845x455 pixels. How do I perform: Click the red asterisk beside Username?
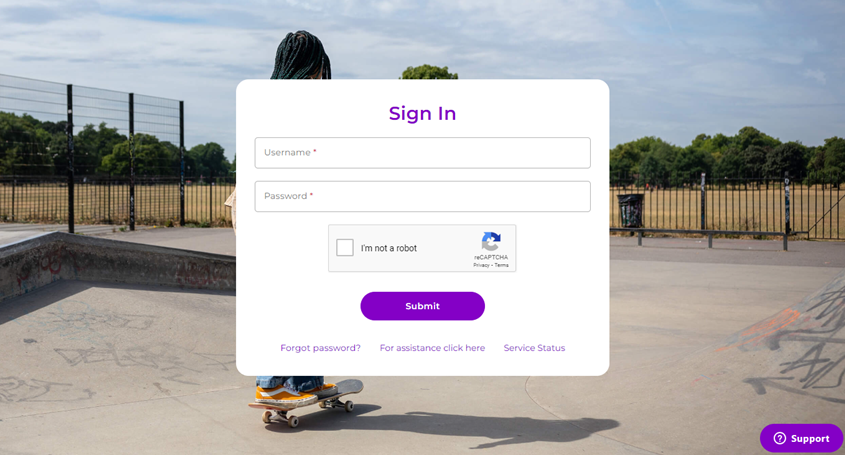(x=315, y=151)
